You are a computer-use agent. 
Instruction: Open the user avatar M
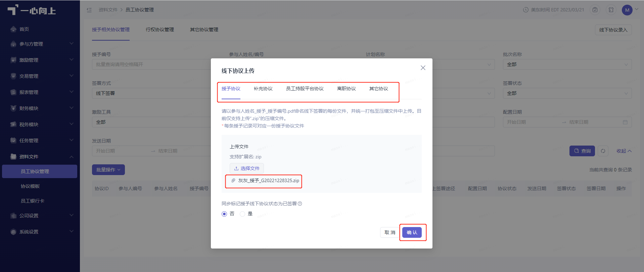click(x=627, y=10)
